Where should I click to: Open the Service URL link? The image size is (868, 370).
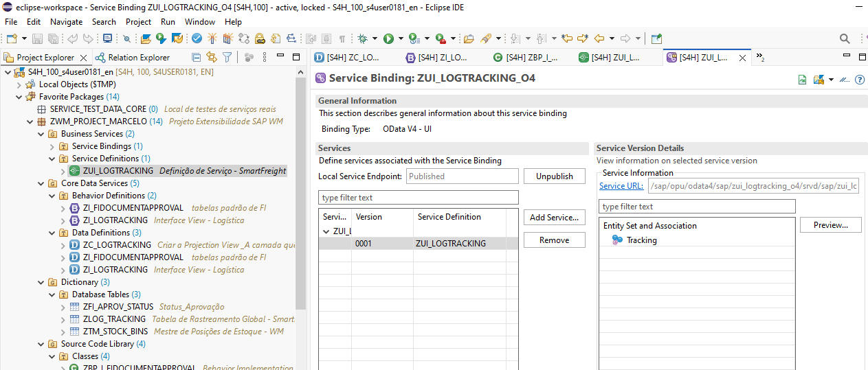[621, 186]
